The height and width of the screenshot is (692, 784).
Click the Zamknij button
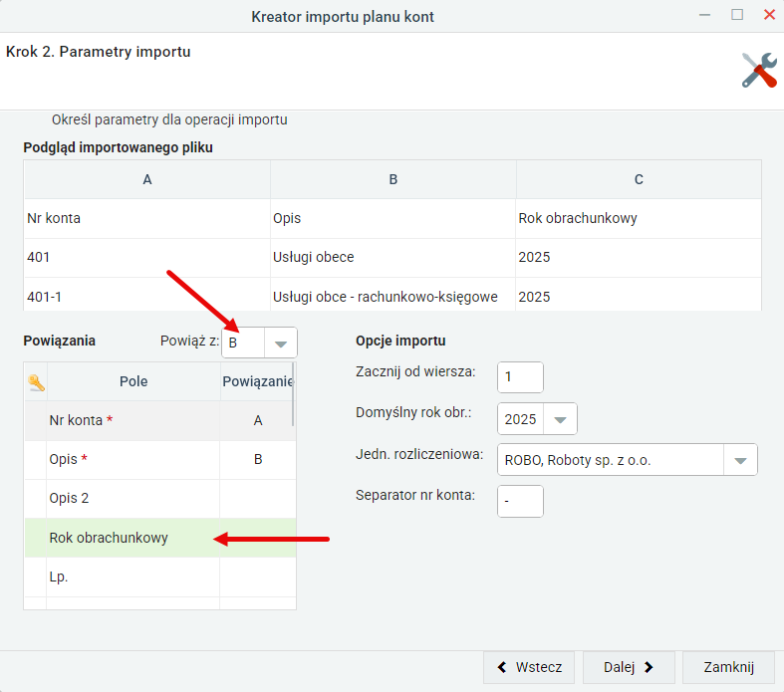point(728,667)
